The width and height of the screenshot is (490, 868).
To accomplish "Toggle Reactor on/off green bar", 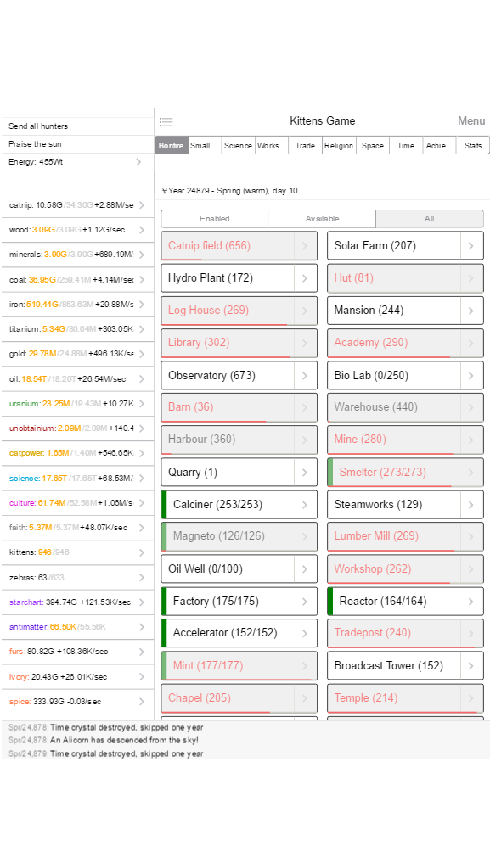I will coord(330,602).
